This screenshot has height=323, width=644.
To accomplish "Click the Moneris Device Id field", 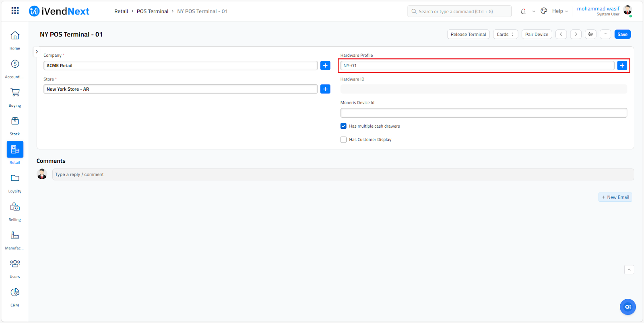I will 484,113.
